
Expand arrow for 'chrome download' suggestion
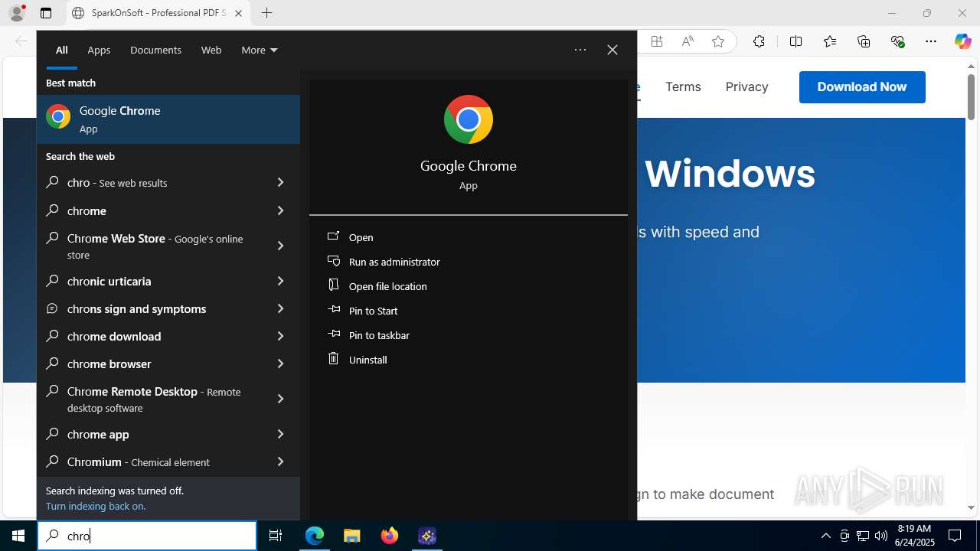[280, 336]
